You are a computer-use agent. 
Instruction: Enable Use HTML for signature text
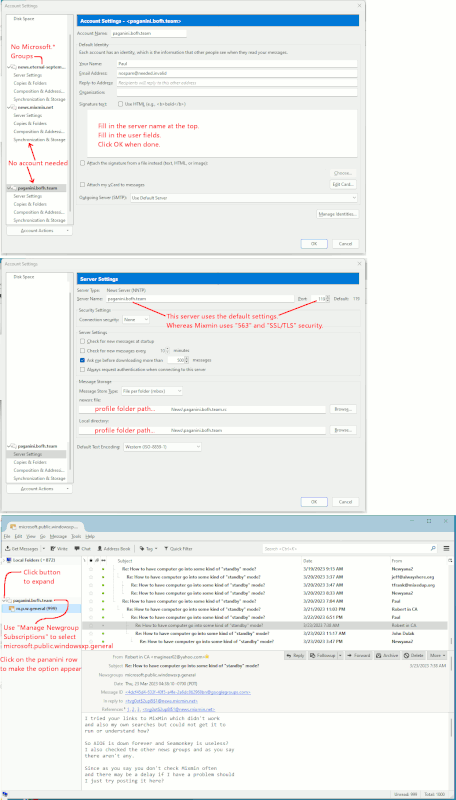pyautogui.click(x=120, y=104)
